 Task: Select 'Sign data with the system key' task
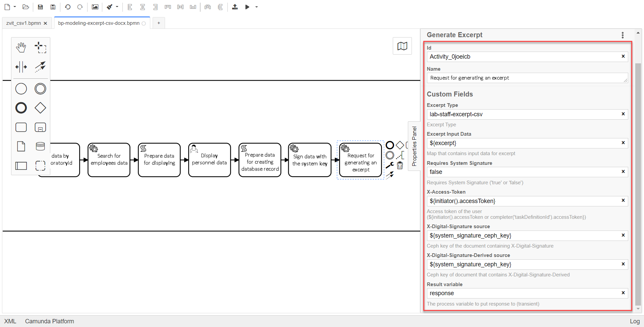click(310, 160)
